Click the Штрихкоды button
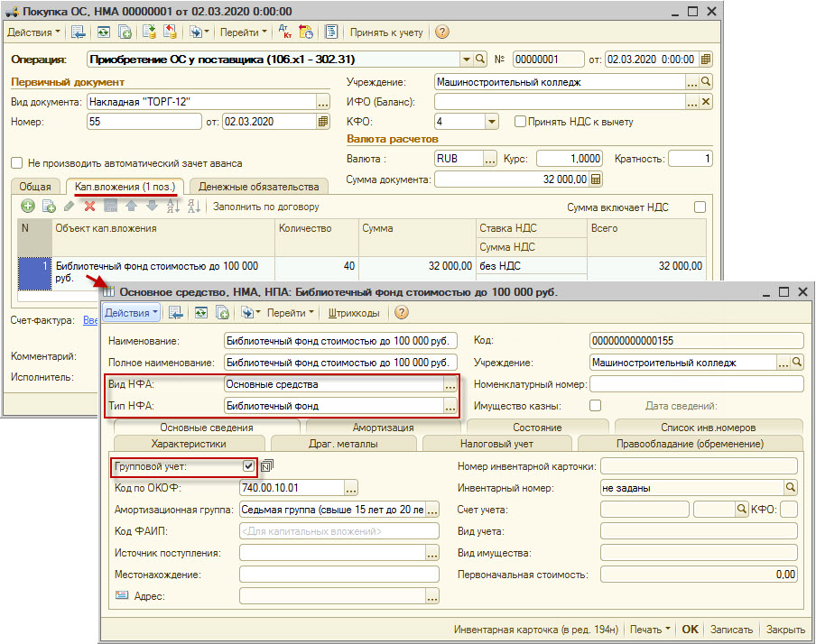 click(354, 313)
